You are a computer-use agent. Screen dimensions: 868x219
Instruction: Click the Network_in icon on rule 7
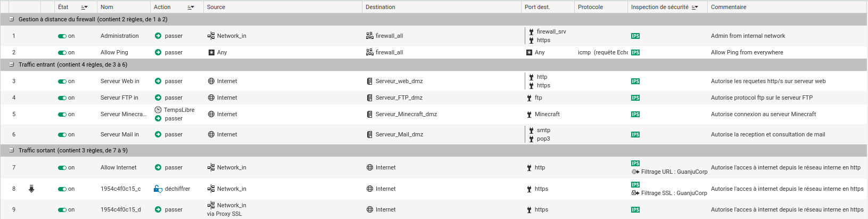click(211, 167)
